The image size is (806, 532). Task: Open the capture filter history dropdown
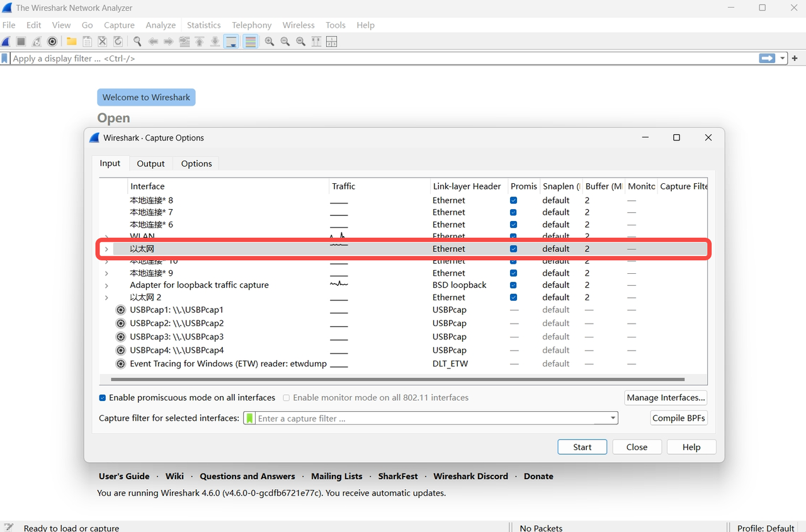click(612, 417)
